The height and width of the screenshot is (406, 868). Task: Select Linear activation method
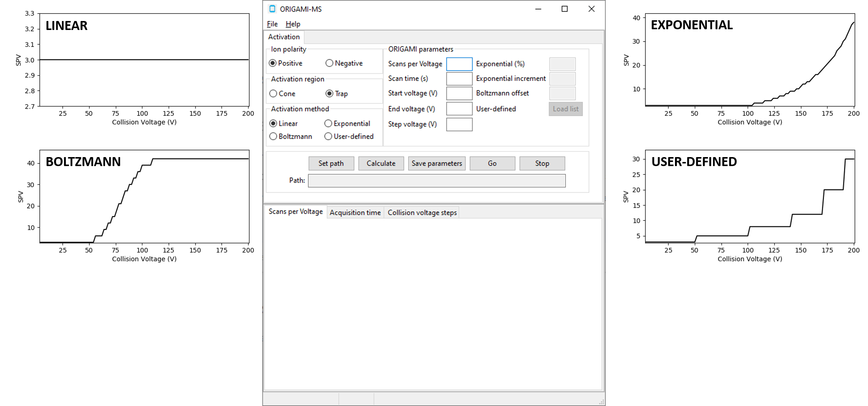click(x=283, y=123)
